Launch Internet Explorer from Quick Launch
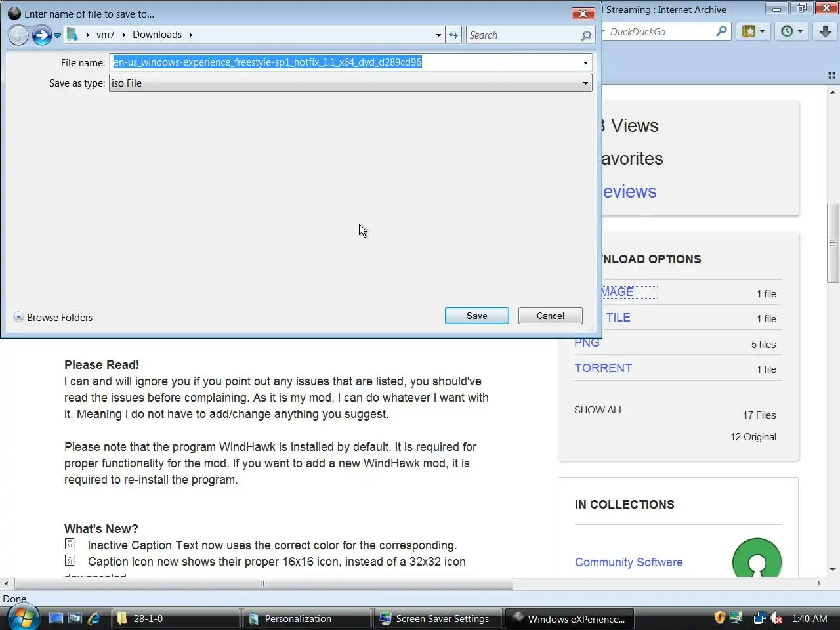This screenshot has height=630, width=840. tap(94, 618)
